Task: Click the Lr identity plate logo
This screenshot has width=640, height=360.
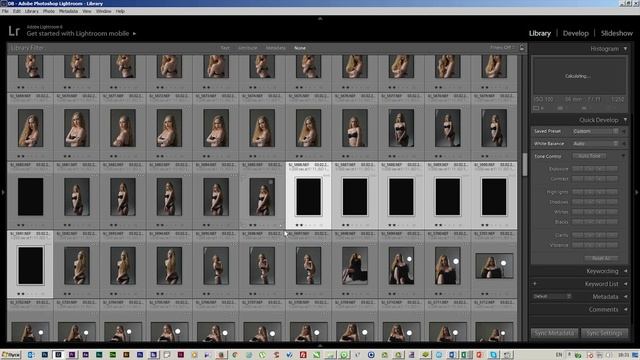Action: point(14,31)
